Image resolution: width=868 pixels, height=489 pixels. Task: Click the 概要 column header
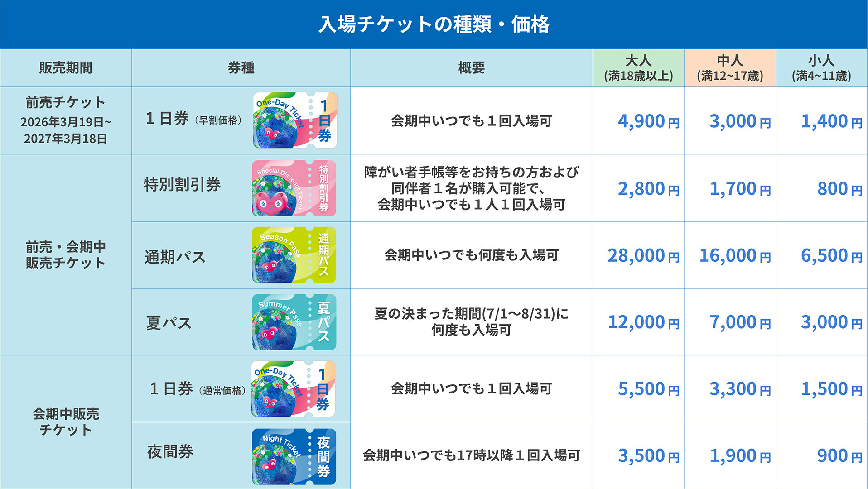(471, 68)
